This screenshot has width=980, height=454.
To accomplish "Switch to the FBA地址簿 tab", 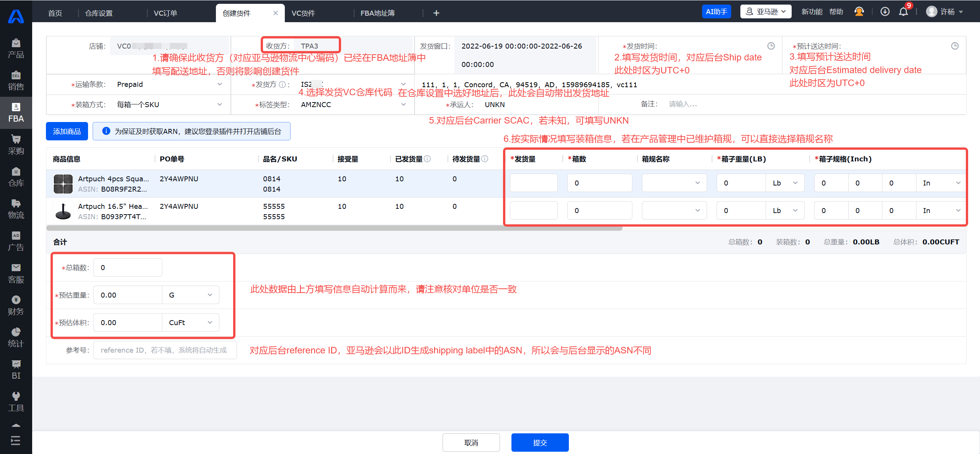I will [377, 13].
